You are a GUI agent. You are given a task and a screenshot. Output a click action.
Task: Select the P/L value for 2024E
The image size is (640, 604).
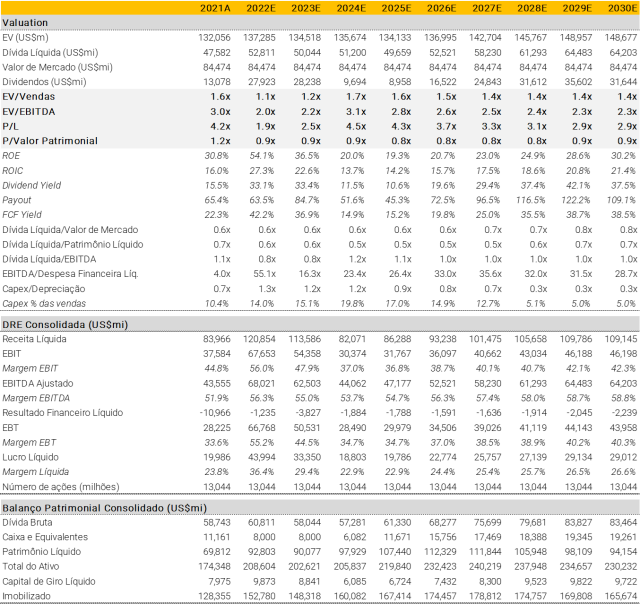356,126
